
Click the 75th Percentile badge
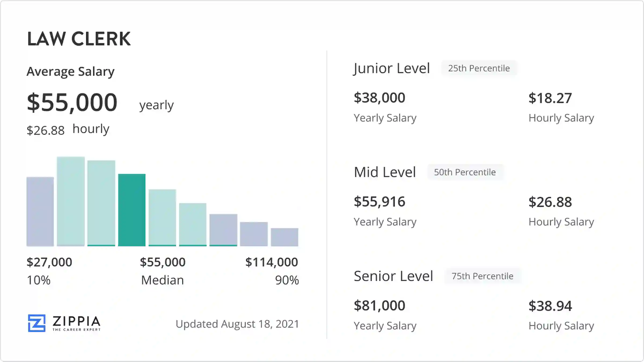tap(482, 276)
